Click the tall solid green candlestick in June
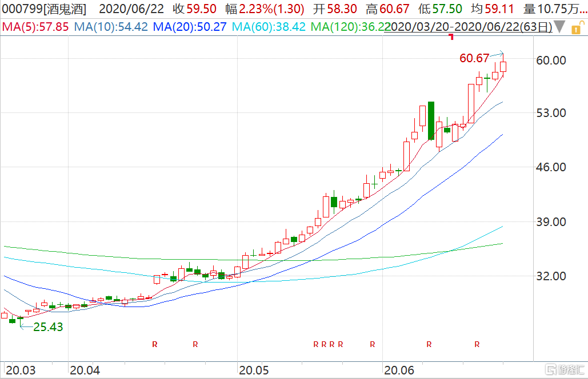The height and width of the screenshot is (379, 588). tap(431, 120)
